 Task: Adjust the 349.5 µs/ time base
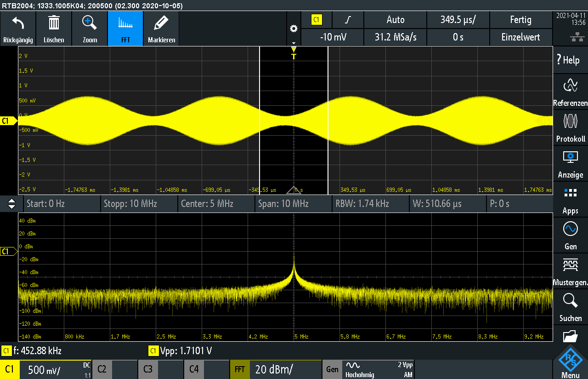tap(458, 20)
